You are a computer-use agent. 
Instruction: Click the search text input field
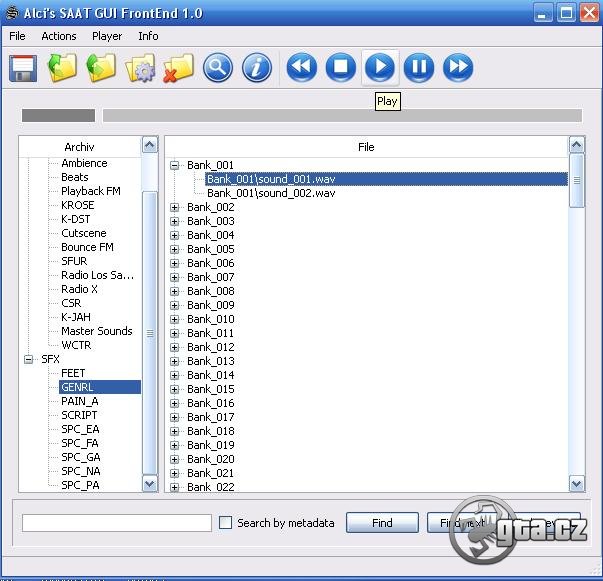pyautogui.click(x=117, y=523)
